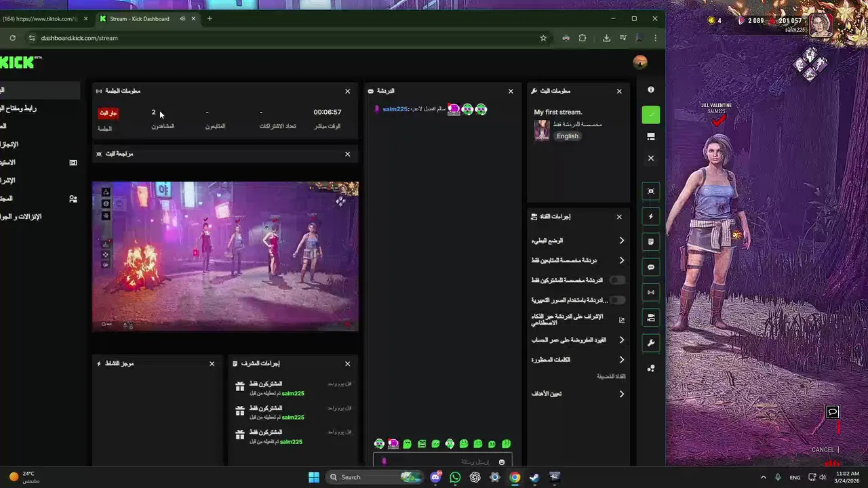Open a new browser tab
The width and height of the screenshot is (868, 488).
210,18
